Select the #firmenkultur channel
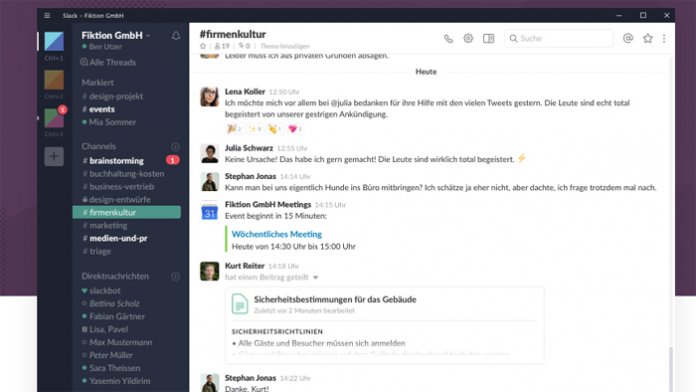 pyautogui.click(x=127, y=212)
